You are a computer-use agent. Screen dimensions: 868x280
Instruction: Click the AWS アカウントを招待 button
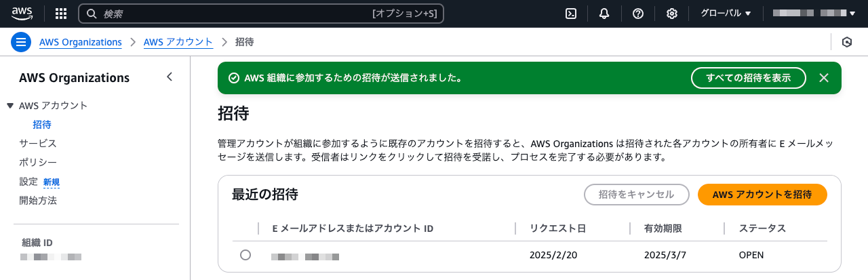point(762,195)
